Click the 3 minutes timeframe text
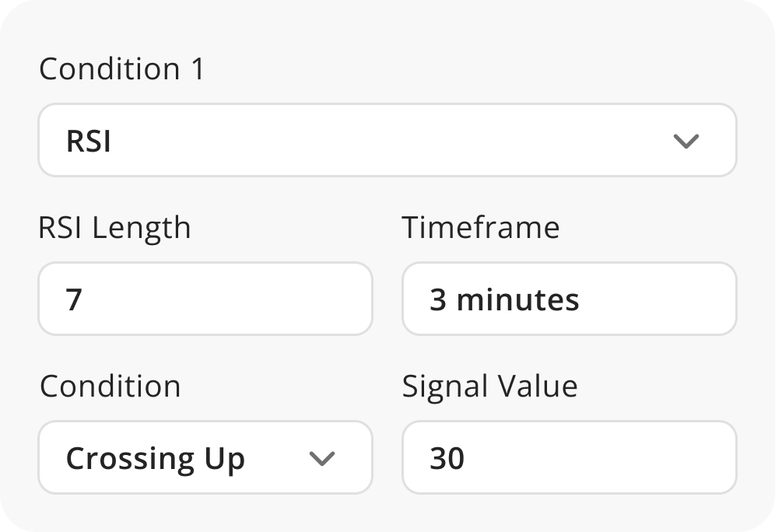Screen dimensions: 775x532 [504, 299]
